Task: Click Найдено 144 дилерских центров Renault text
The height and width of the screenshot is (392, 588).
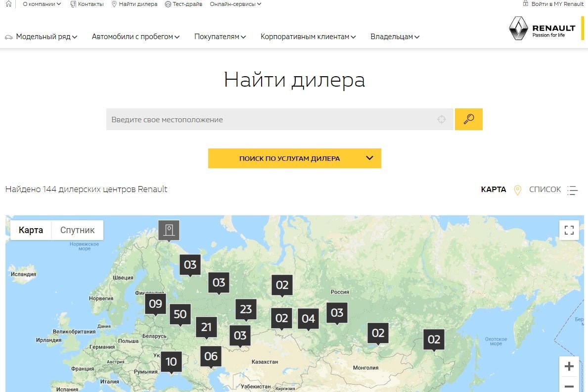Action: click(86, 189)
